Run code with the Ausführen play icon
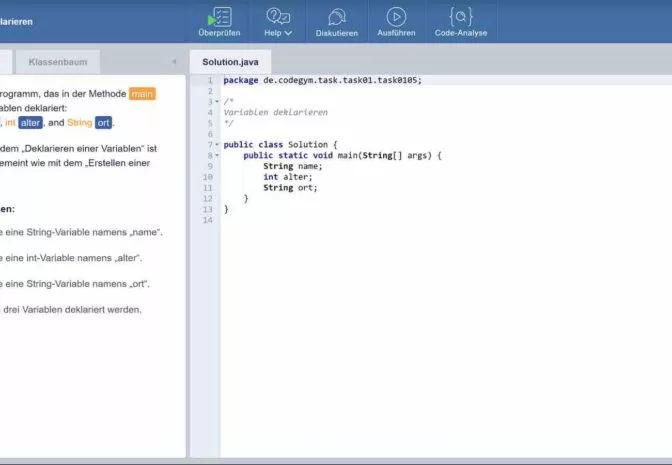Screen dimensions: 672x465 (396, 17)
